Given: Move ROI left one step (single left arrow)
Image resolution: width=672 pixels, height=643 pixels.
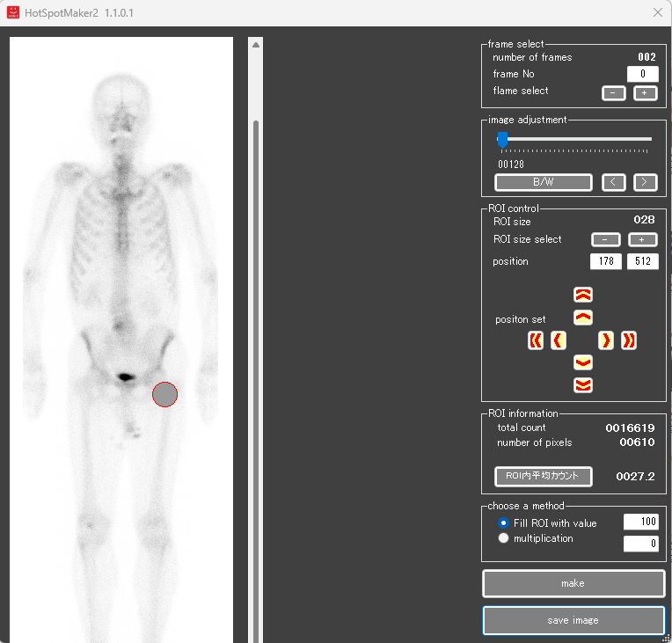Looking at the screenshot, I should [559, 340].
